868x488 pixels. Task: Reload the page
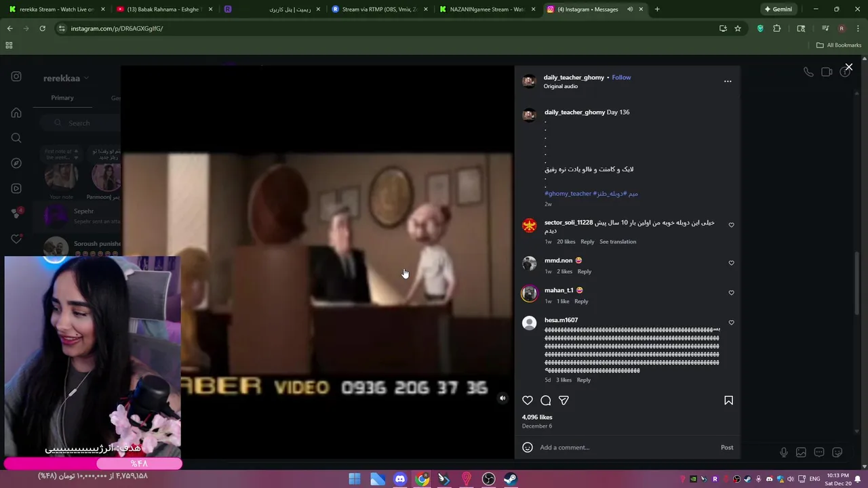tap(42, 28)
